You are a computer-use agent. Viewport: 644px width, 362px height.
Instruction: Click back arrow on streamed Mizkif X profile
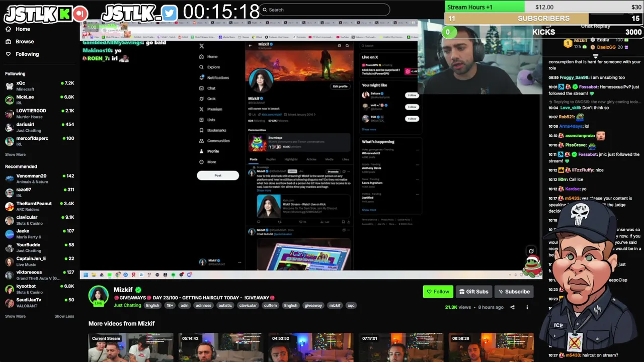point(250,45)
